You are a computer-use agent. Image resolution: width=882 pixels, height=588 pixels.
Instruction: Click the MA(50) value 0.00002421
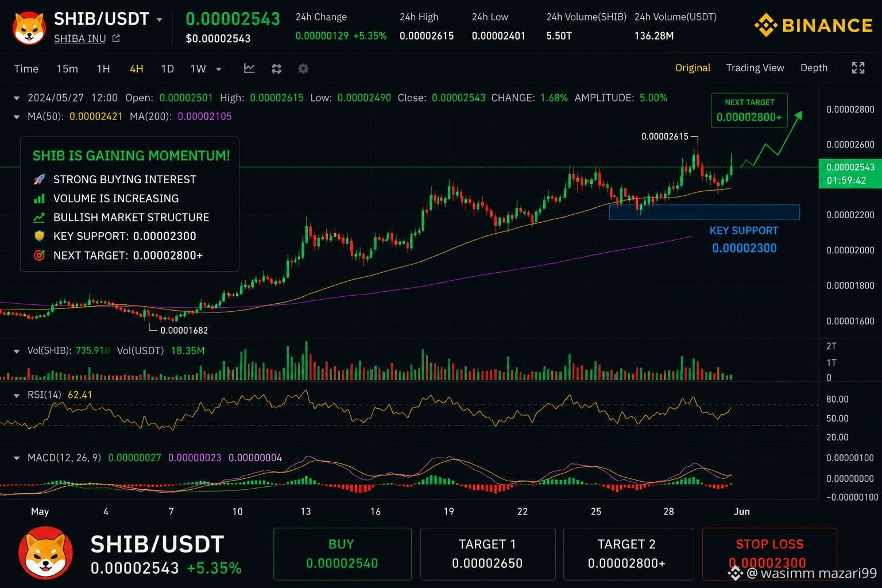[x=96, y=117]
